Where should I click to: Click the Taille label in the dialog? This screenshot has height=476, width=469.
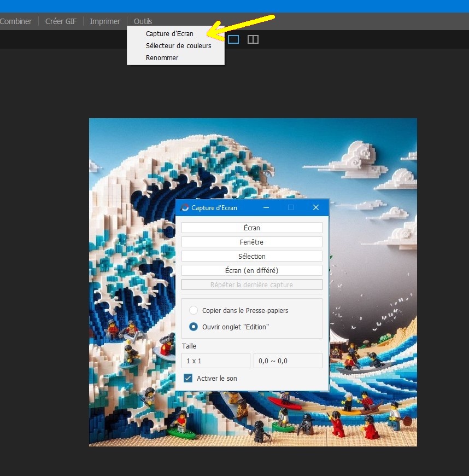click(189, 346)
